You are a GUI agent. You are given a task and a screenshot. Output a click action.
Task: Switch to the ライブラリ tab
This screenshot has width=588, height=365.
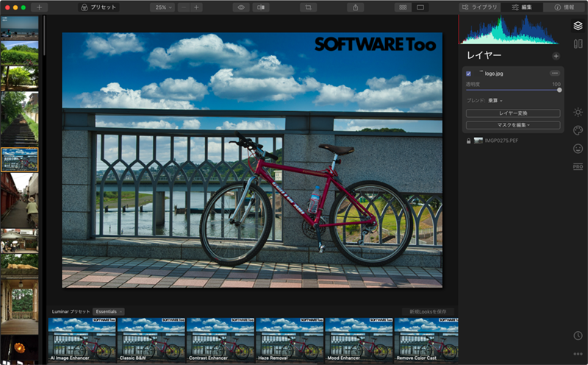pyautogui.click(x=481, y=7)
